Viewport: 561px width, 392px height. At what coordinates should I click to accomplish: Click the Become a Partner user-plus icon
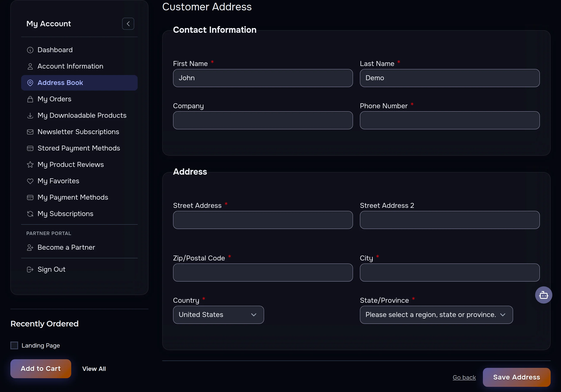tap(30, 248)
